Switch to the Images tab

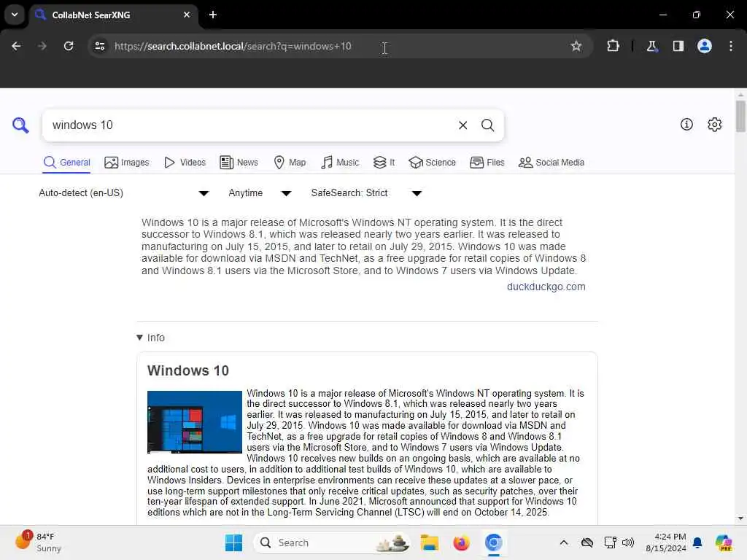[x=127, y=163]
